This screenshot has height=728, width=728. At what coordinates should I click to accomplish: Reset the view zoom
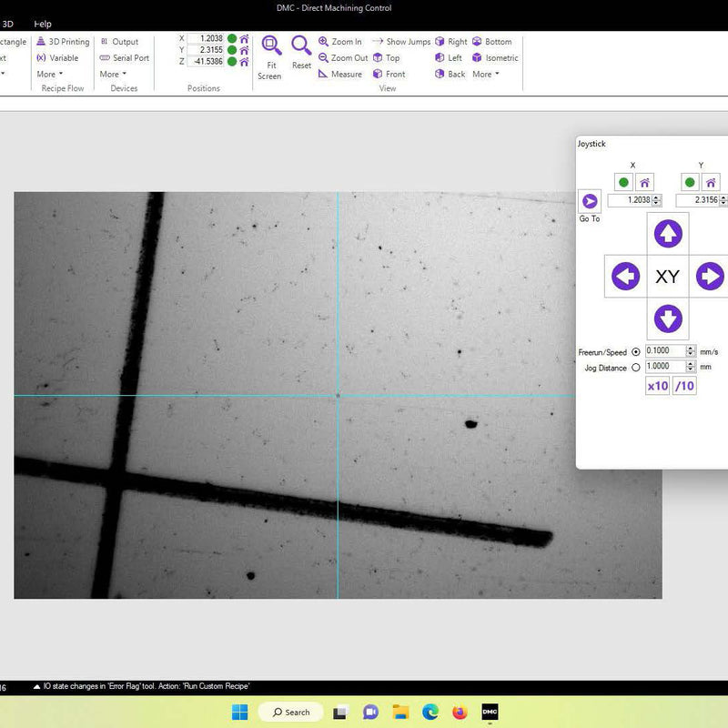point(301,52)
